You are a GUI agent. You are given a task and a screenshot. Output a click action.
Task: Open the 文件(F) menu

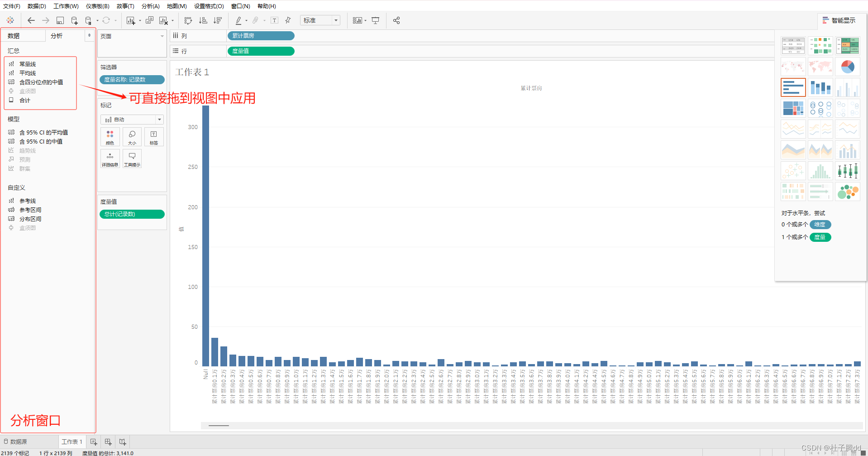tap(12, 6)
